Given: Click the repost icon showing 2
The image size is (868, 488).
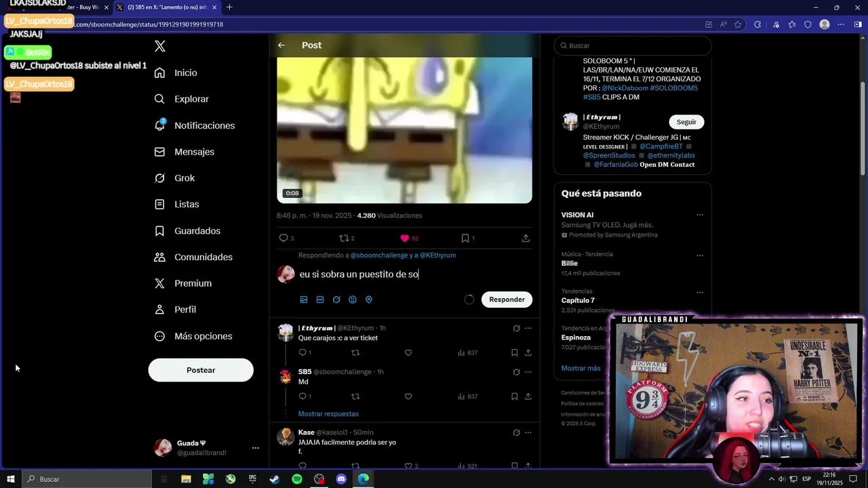Looking at the screenshot, I should (344, 238).
